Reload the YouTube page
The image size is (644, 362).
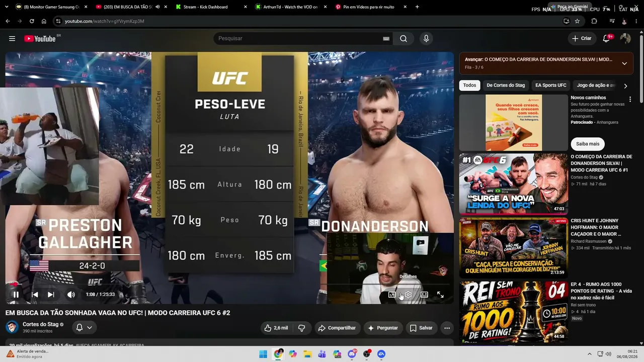pyautogui.click(x=32, y=21)
